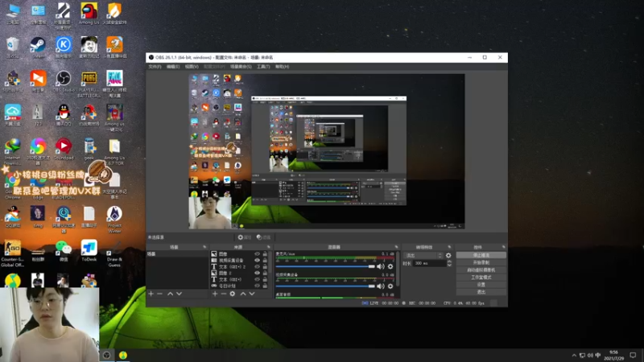This screenshot has height=362, width=644.
Task: Adjust microphone/Aux volume slider
Action: tap(325, 266)
